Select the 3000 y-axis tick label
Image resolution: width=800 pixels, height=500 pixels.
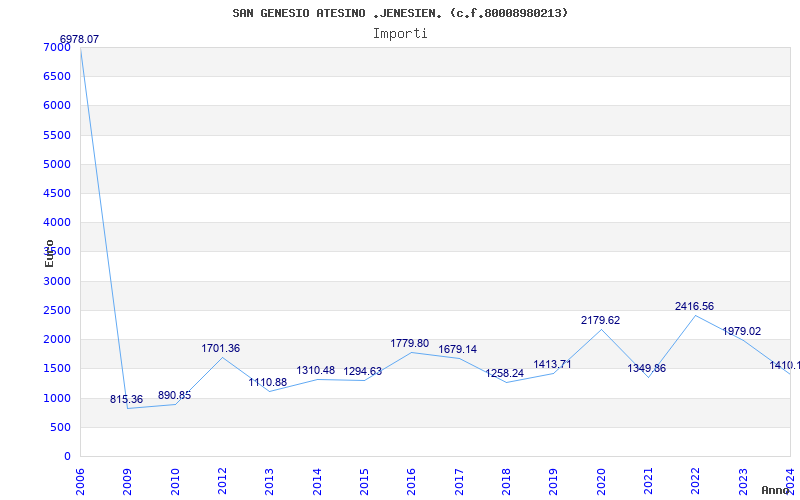point(57,281)
